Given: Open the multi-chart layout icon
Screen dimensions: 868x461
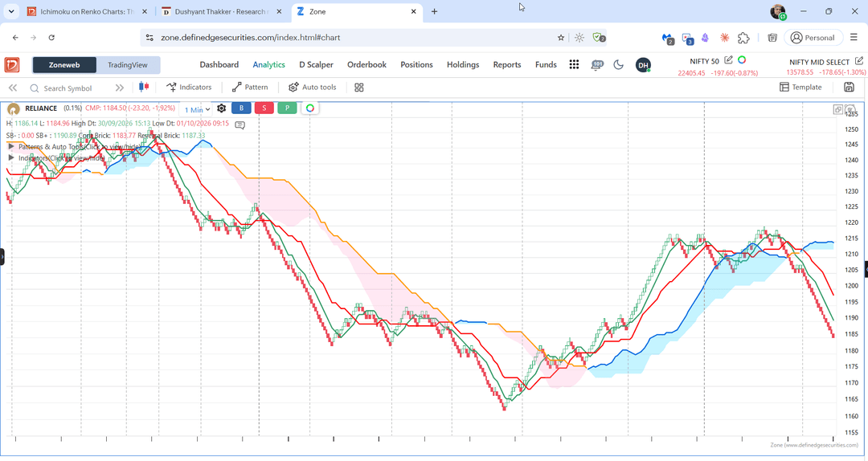Looking at the screenshot, I should pos(358,88).
